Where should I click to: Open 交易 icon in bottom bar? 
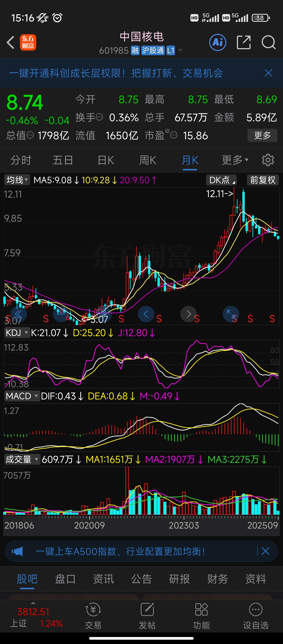(x=93, y=616)
